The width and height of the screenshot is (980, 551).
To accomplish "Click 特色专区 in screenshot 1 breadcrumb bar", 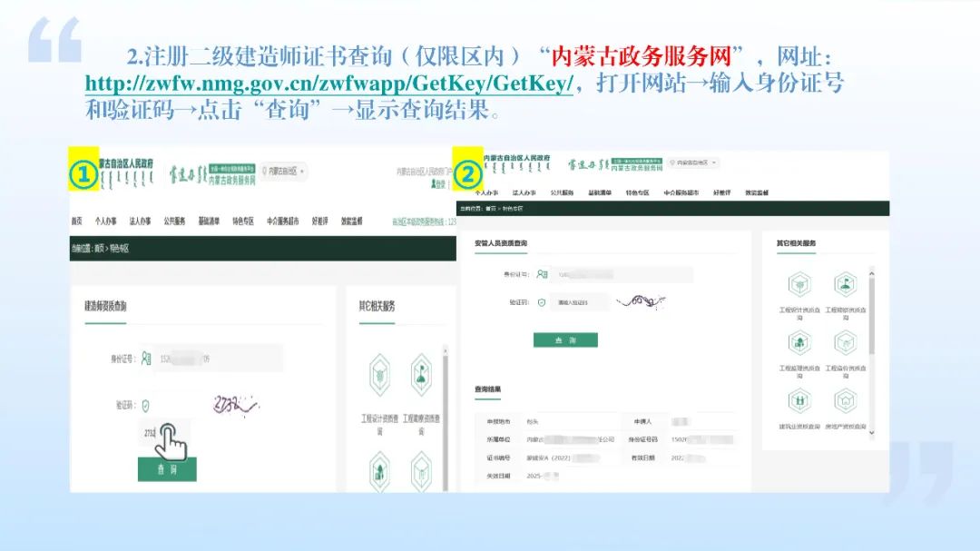I will (119, 249).
